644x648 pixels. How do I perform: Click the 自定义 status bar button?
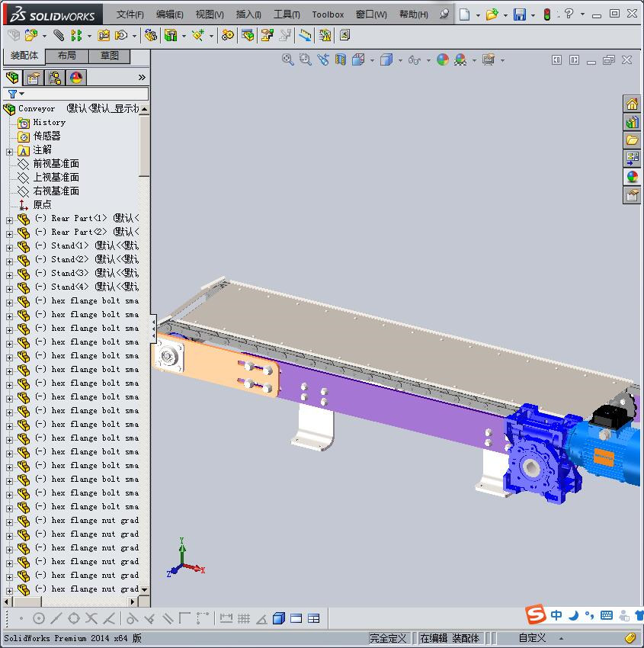(532, 637)
